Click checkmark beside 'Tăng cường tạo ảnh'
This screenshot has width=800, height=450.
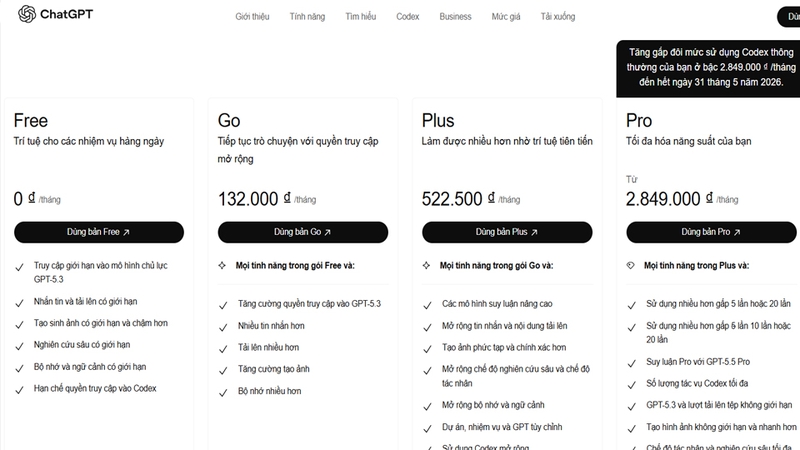click(223, 370)
